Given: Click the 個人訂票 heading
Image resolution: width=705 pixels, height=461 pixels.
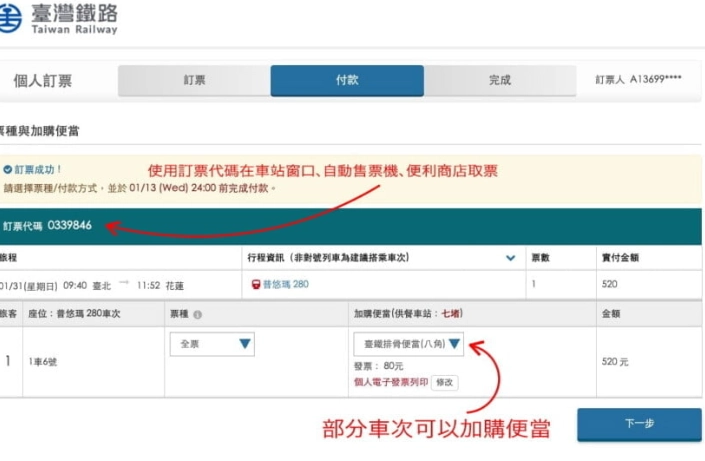Looking at the screenshot, I should [x=43, y=81].
